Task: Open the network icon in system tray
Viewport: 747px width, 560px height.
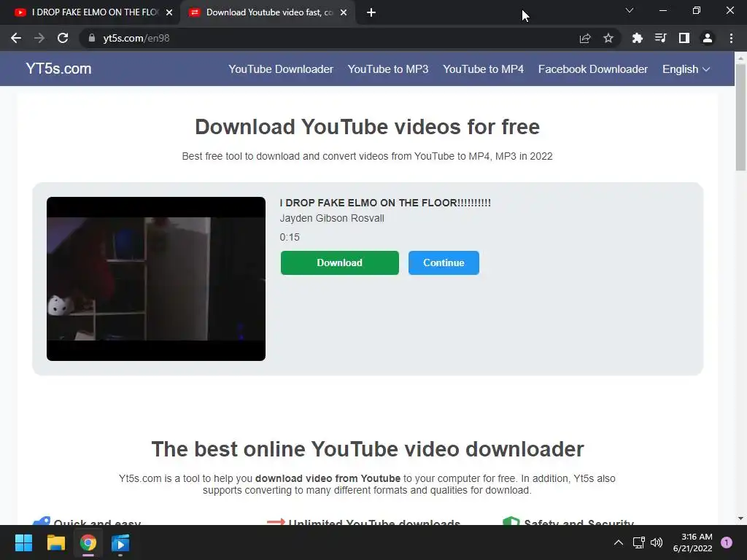Action: pyautogui.click(x=639, y=542)
